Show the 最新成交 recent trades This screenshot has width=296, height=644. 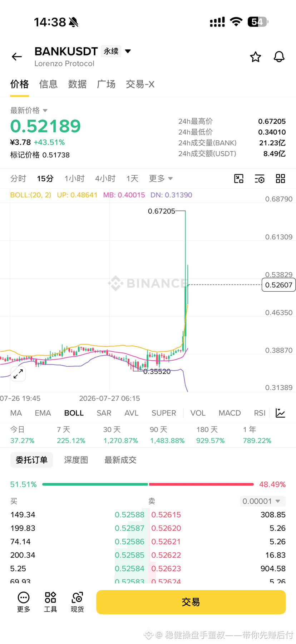pos(120,460)
